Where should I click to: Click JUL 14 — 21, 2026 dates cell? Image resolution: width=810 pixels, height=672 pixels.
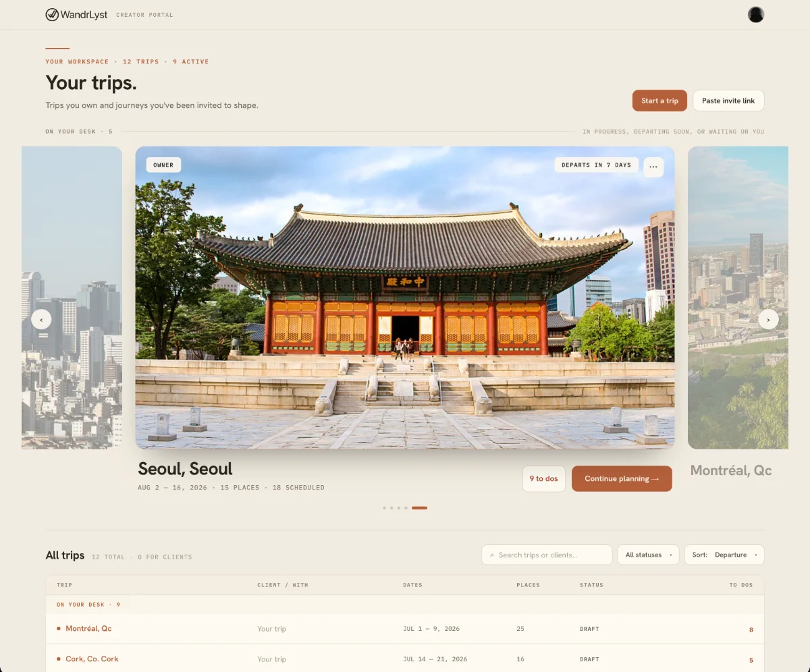[435, 659]
